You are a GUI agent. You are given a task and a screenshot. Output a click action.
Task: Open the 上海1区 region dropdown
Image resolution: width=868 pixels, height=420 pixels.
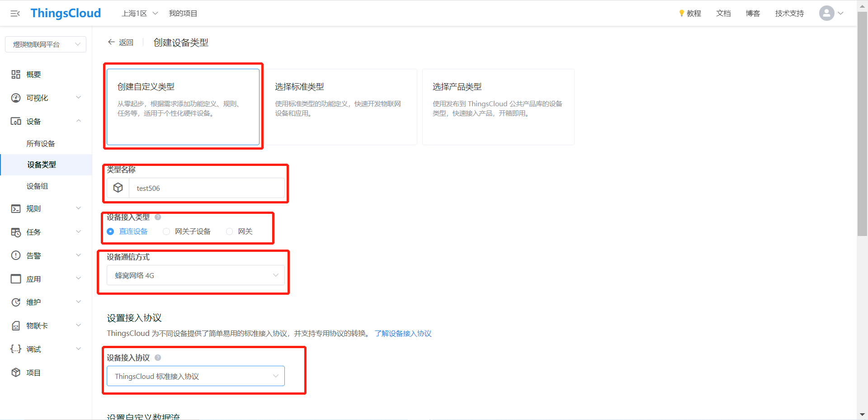[140, 13]
